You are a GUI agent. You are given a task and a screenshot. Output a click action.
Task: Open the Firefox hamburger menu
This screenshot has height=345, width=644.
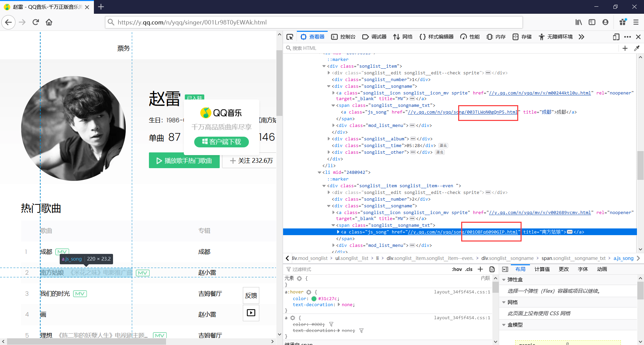(x=636, y=22)
